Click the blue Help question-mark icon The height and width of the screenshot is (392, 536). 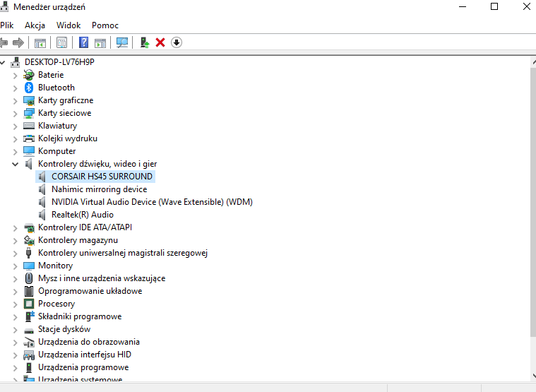tap(83, 42)
